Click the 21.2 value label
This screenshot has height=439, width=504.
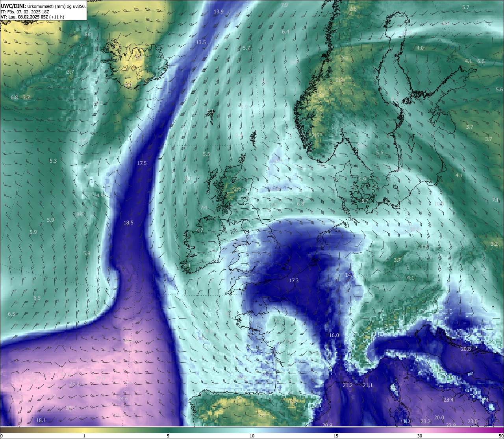[x=348, y=385]
